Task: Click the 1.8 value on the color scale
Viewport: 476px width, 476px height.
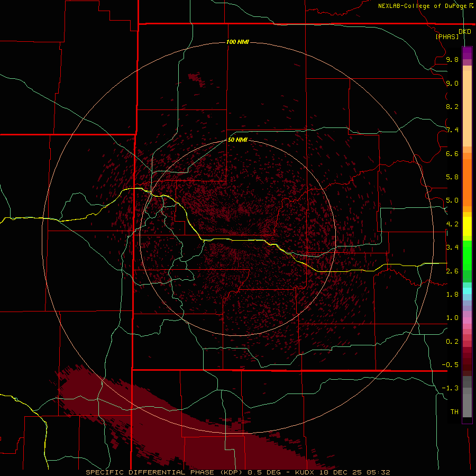Action: (452, 295)
